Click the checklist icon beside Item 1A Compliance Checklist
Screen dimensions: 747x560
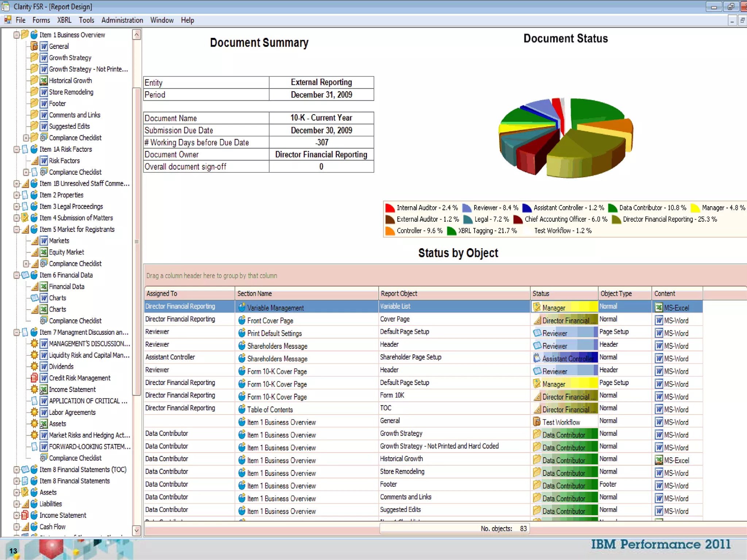[44, 172]
